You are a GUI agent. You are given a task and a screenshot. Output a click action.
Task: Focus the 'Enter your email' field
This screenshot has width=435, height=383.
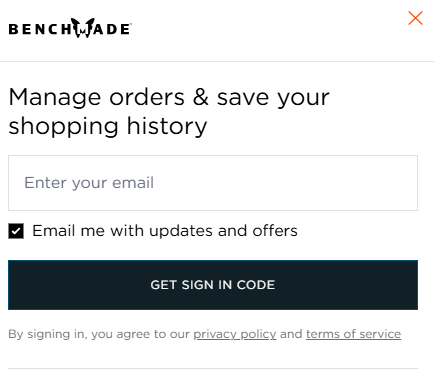213,183
